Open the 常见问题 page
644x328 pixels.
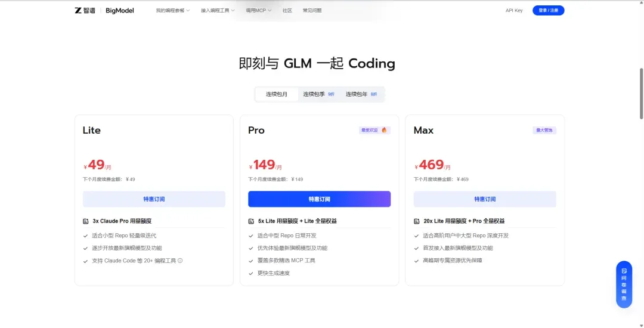[312, 10]
